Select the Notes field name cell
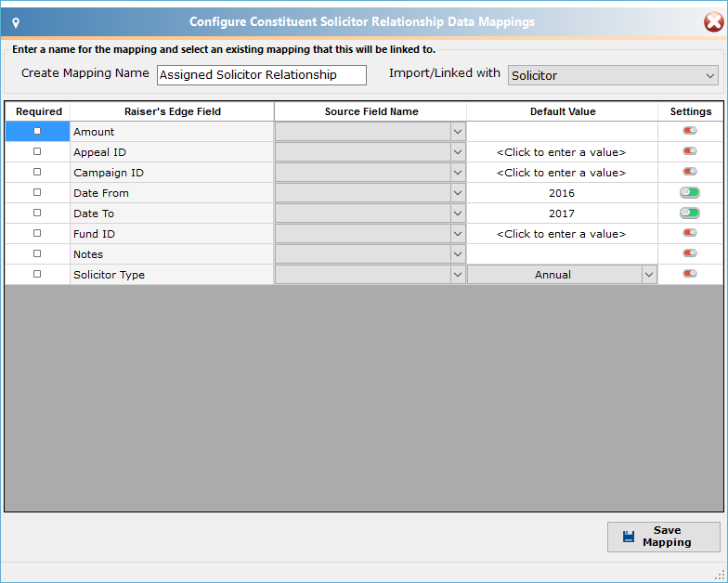Viewport: 728px width, 583px height. pyautogui.click(x=172, y=254)
